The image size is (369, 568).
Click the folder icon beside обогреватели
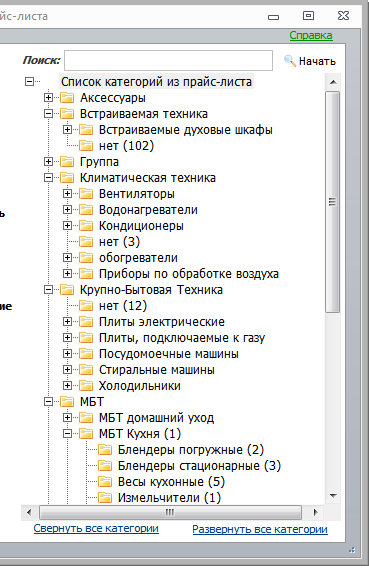[86, 258]
